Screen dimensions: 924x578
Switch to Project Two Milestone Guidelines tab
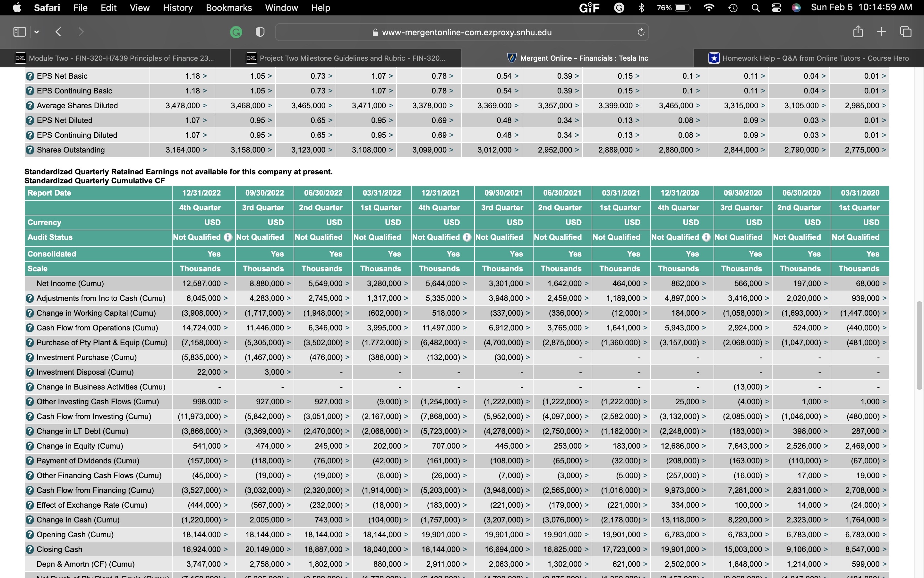coord(346,58)
